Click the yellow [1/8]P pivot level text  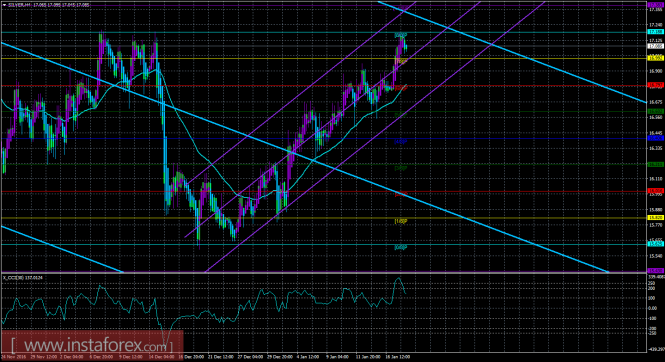pyautogui.click(x=401, y=221)
